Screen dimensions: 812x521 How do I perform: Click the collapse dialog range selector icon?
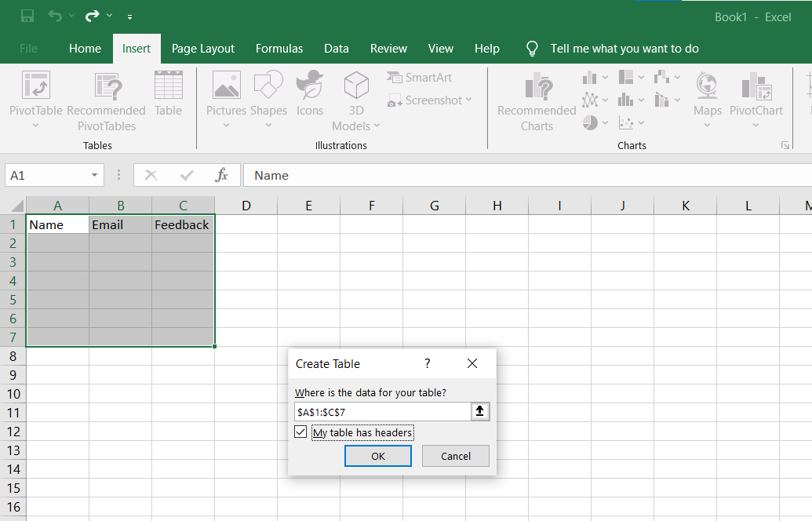(479, 411)
